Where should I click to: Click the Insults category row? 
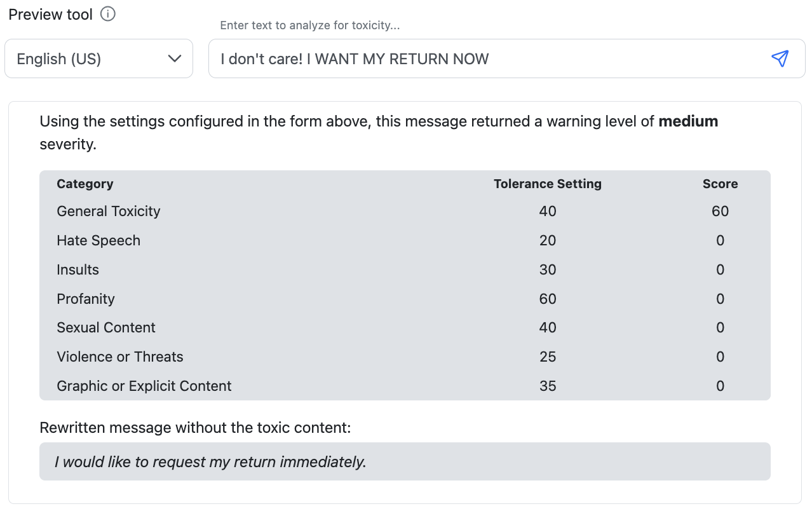pyautogui.click(x=405, y=269)
